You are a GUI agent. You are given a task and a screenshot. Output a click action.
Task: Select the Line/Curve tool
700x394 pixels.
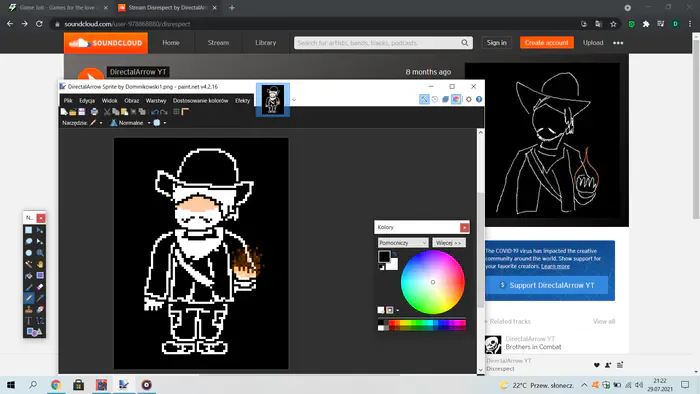coord(40,321)
